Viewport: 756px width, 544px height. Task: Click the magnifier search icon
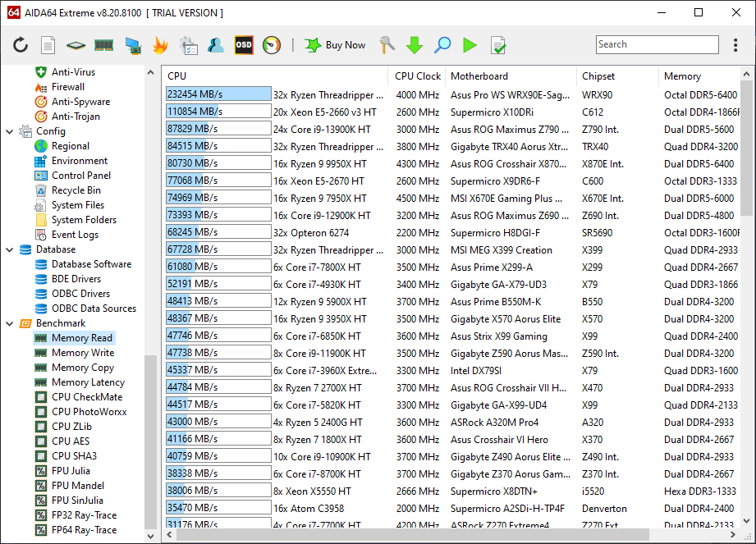tap(442, 45)
